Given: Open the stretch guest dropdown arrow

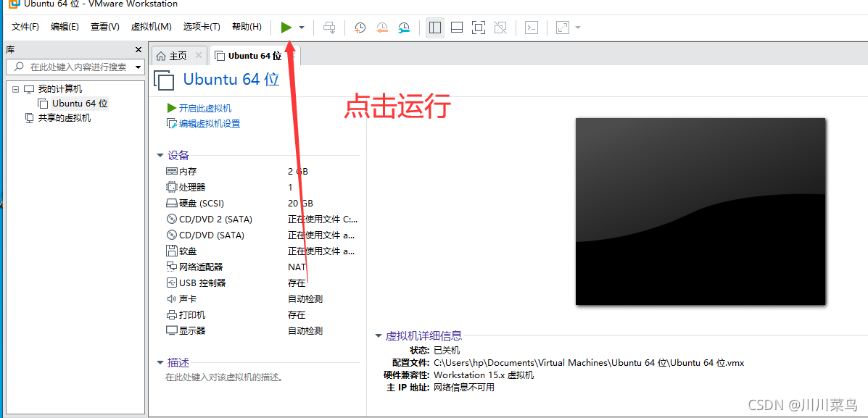Looking at the screenshot, I should pos(578,28).
